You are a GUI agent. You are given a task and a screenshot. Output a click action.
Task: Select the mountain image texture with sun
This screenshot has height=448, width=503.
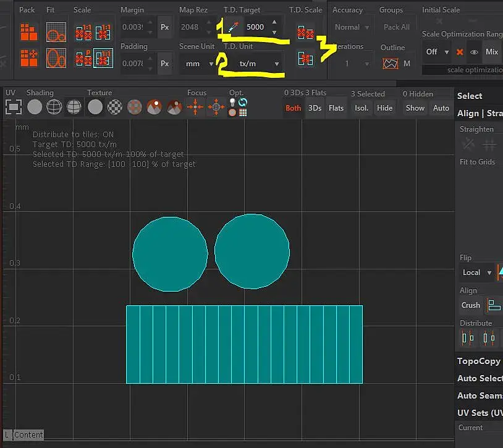click(x=154, y=107)
